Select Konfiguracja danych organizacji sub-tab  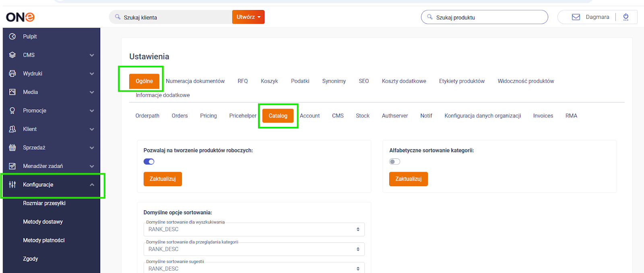(483, 116)
